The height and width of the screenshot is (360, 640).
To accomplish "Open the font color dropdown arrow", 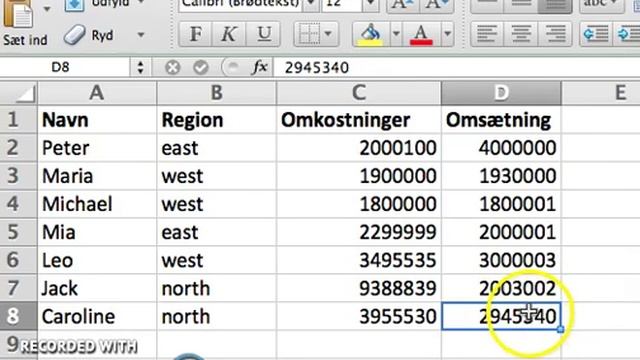I will click(x=447, y=34).
